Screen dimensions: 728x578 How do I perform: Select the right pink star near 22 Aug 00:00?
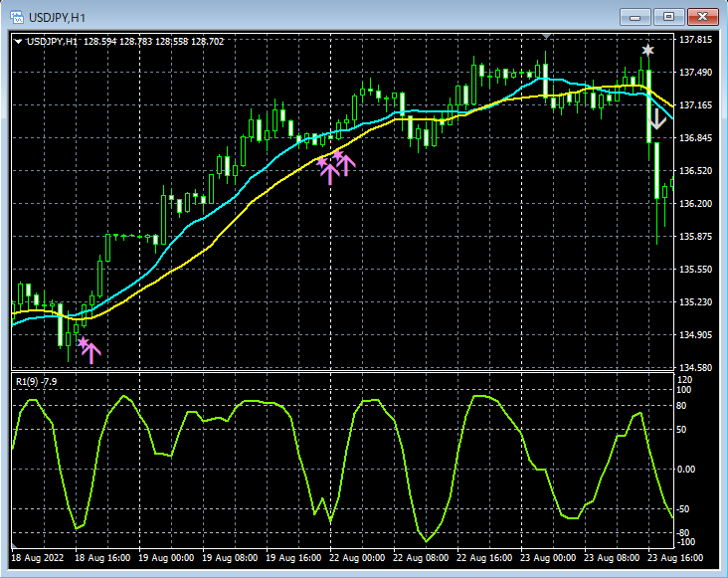click(x=337, y=153)
